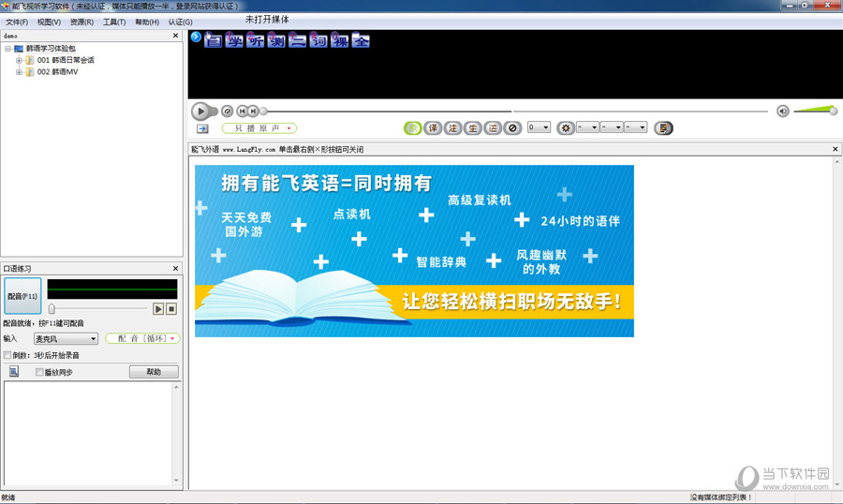Select the 002 韩语MV tree item
843x504 pixels.
tap(57, 72)
